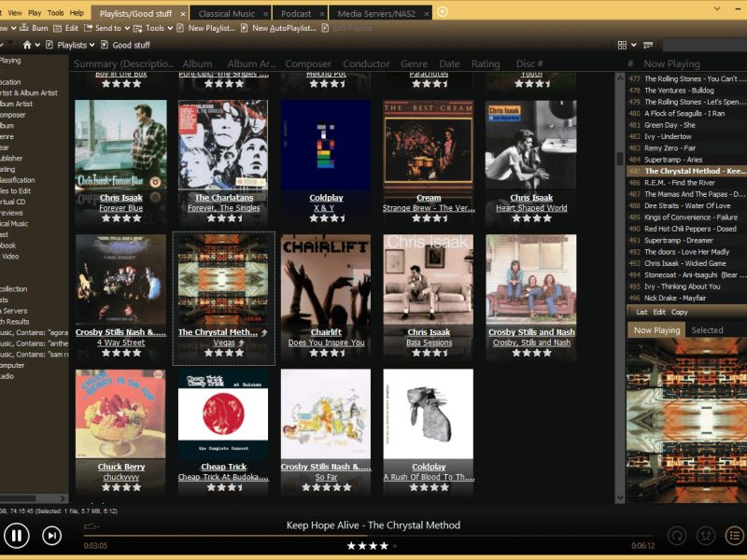This screenshot has height=560, width=747.
Task: Pause the current track playback
Action: (16, 535)
